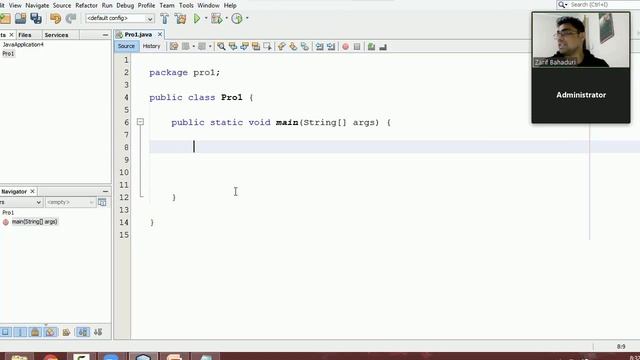This screenshot has height=360, width=640.
Task: Open the Navigator members view dropdown
Action: [21, 202]
